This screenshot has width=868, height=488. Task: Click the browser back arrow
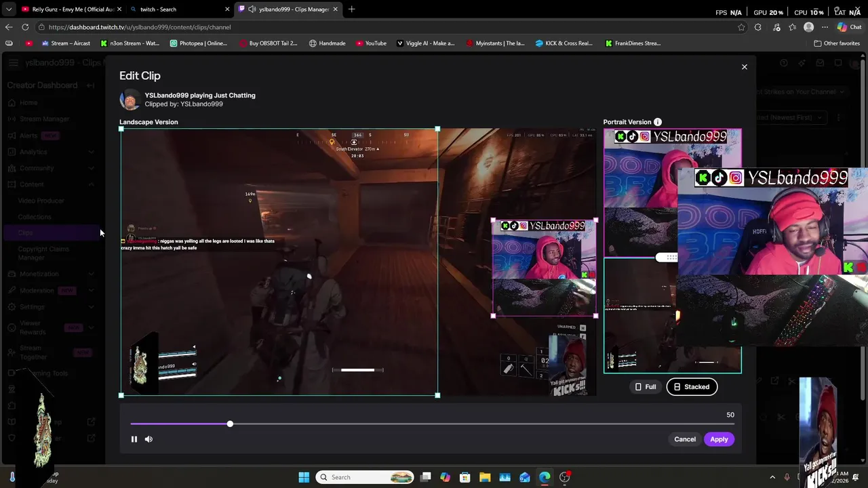coord(9,27)
